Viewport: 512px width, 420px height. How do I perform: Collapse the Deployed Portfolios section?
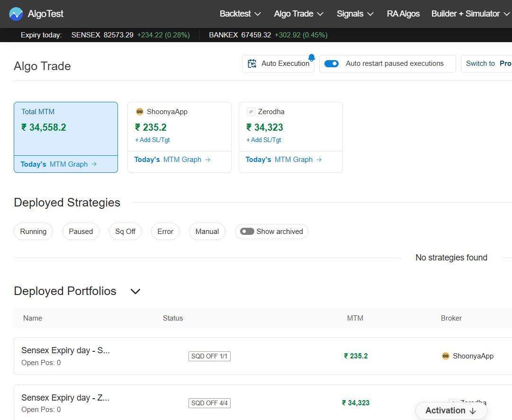(135, 292)
